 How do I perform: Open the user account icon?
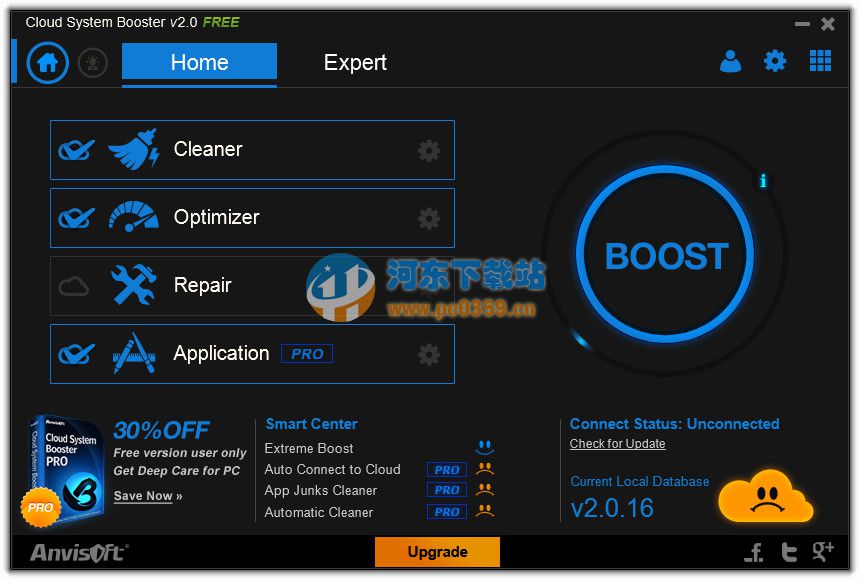[x=730, y=61]
